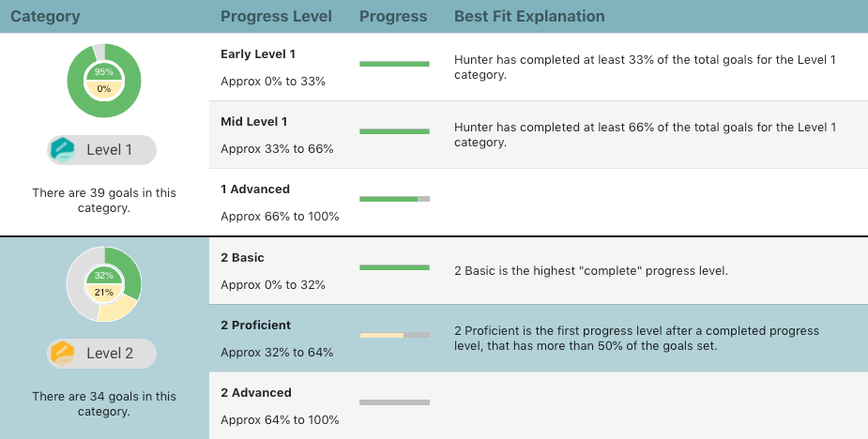The width and height of the screenshot is (868, 439).
Task: Select the 2 Proficient row label
Action: 256,325
